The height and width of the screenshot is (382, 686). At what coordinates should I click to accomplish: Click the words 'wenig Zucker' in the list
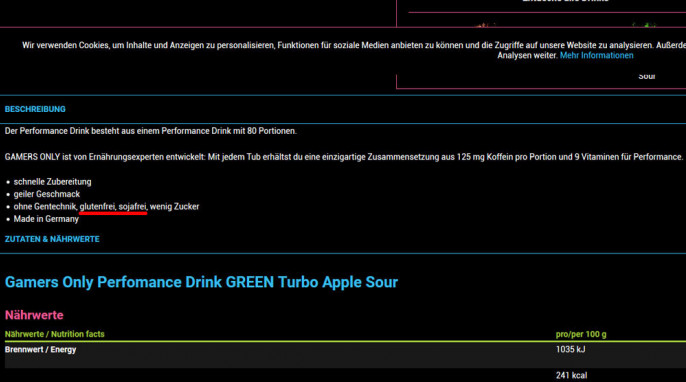coord(175,207)
